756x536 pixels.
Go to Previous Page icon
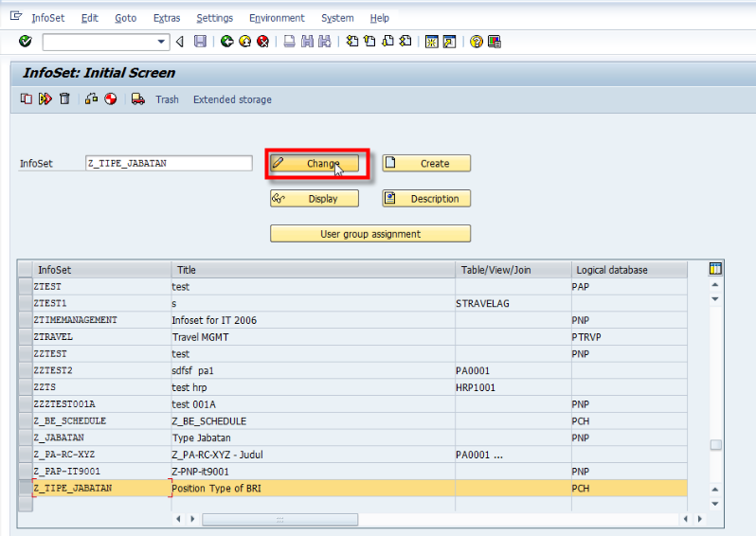point(370,42)
